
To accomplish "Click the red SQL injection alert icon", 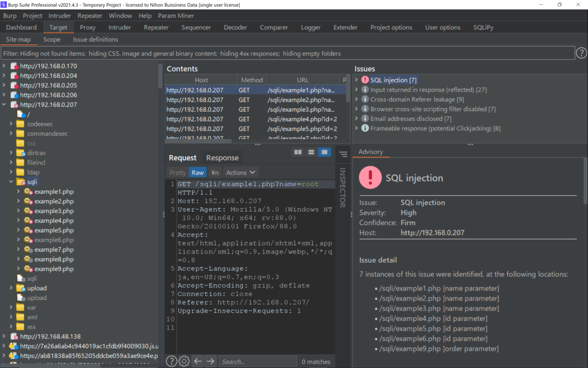I will pos(365,80).
